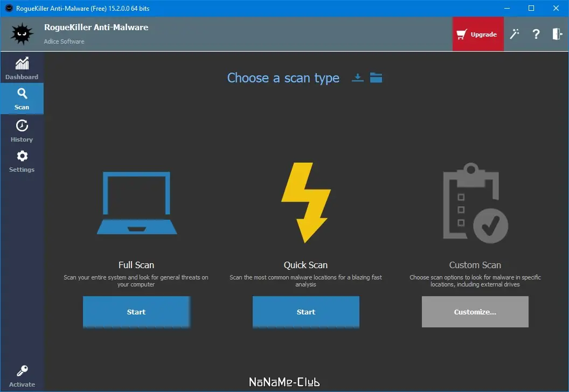Click the "Quick Scan" title text
The image size is (569, 392).
click(306, 265)
